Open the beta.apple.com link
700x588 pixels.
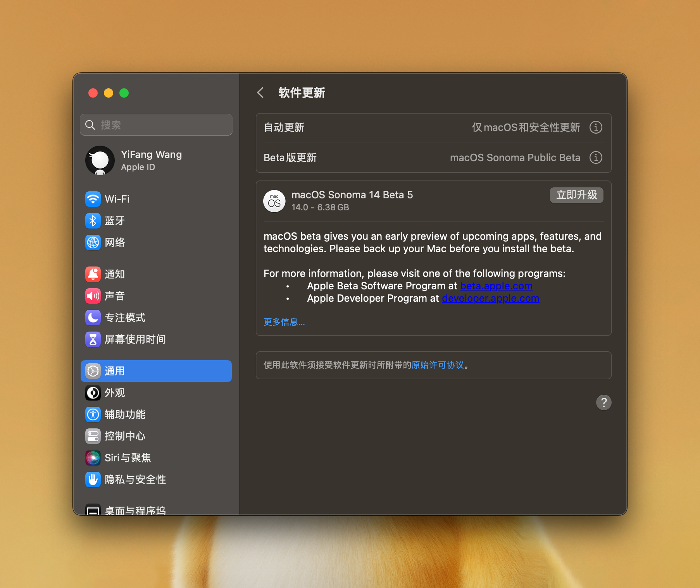(x=497, y=286)
